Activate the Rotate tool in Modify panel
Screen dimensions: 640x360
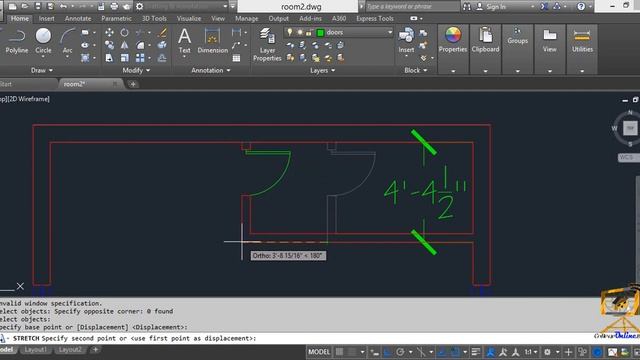124,32
